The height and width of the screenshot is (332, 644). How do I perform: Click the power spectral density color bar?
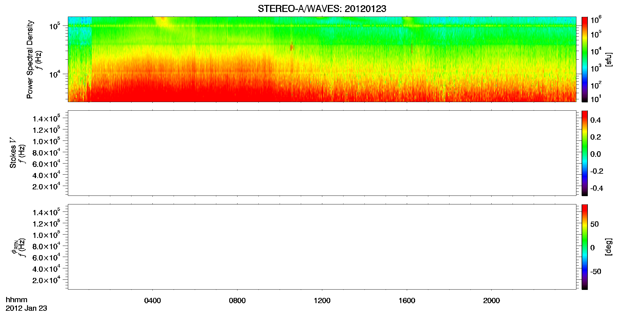point(585,59)
